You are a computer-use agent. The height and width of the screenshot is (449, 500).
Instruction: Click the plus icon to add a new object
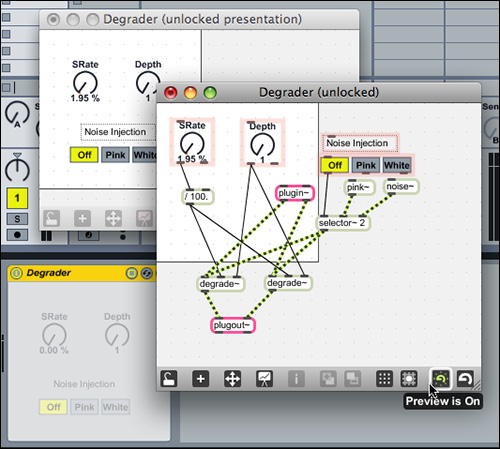pyautogui.click(x=201, y=379)
